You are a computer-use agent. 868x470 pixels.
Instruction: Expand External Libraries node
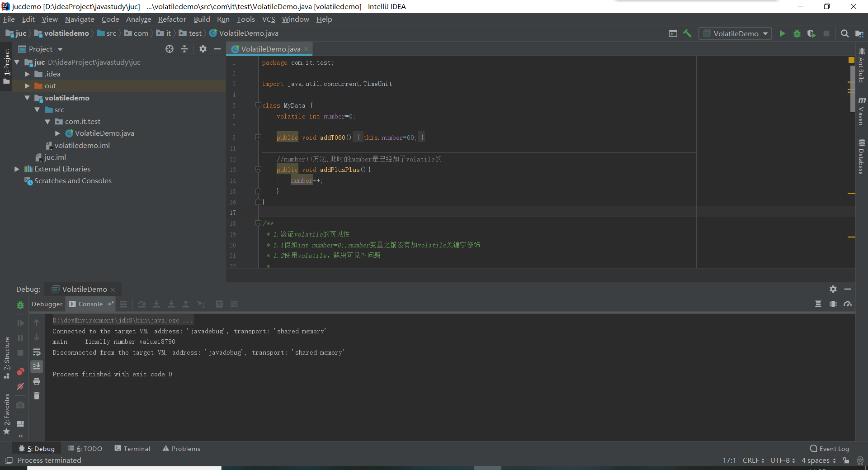17,169
